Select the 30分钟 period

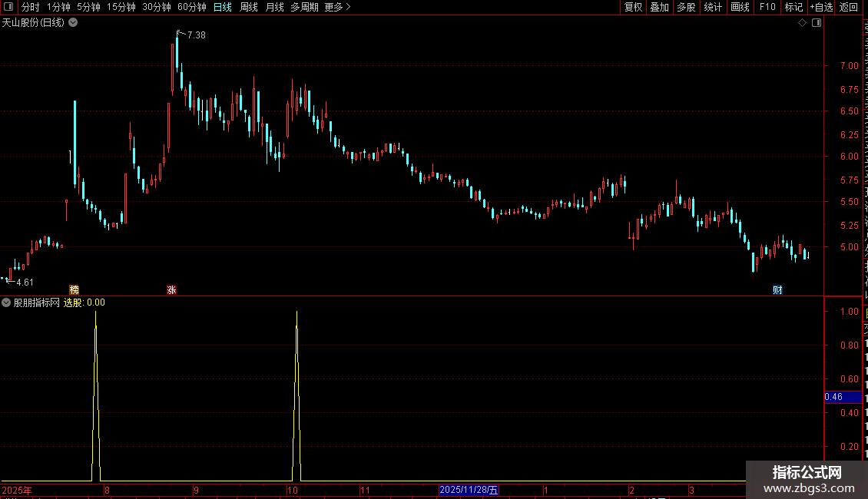[x=156, y=7]
